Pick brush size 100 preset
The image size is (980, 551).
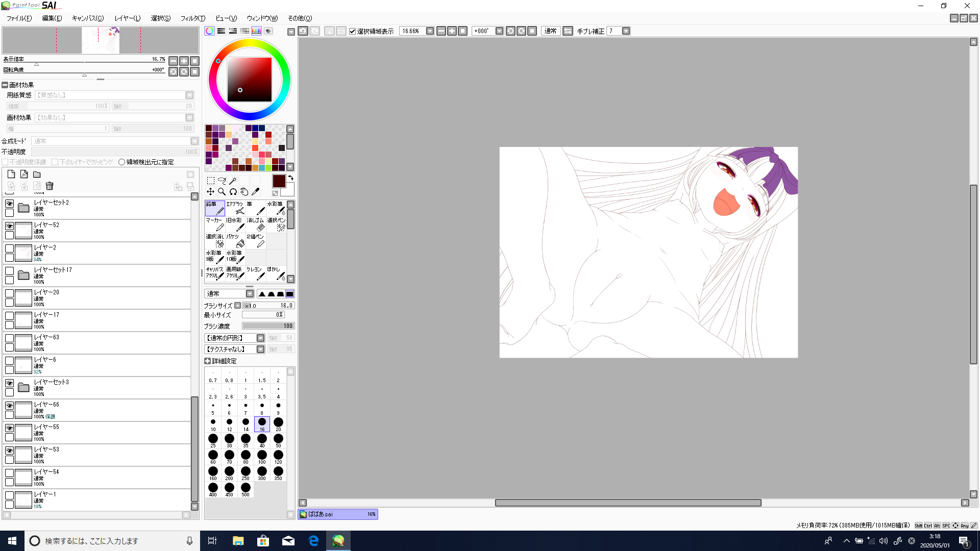click(262, 457)
